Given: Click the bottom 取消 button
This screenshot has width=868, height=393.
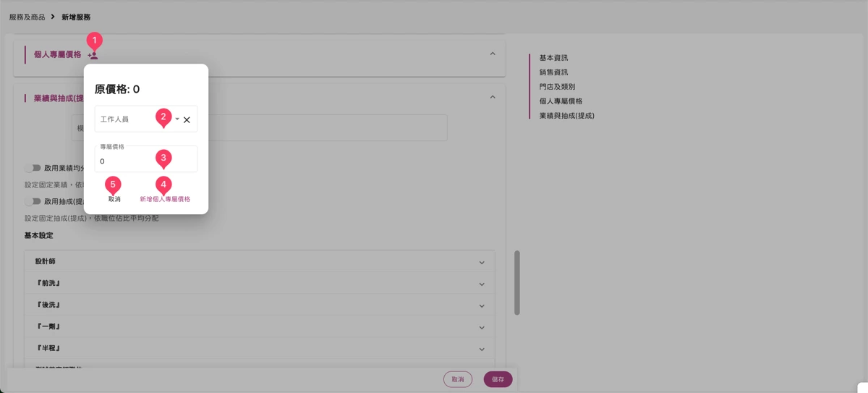Looking at the screenshot, I should coord(458,379).
